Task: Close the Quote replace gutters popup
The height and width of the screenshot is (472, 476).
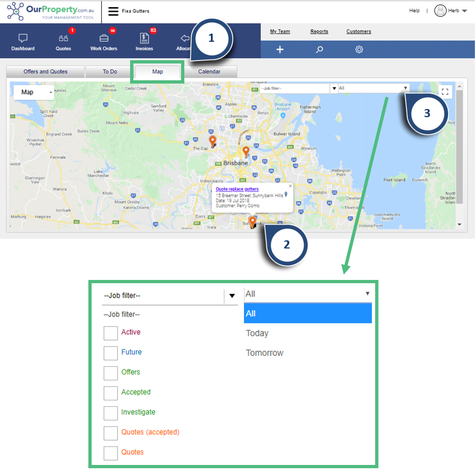Action: 290,186
